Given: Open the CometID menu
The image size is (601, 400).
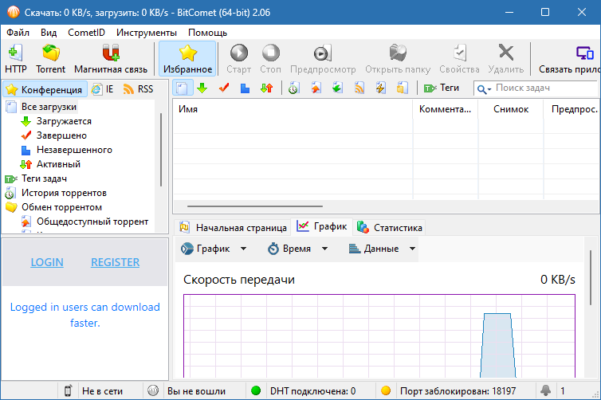Looking at the screenshot, I should pyautogui.click(x=86, y=33).
